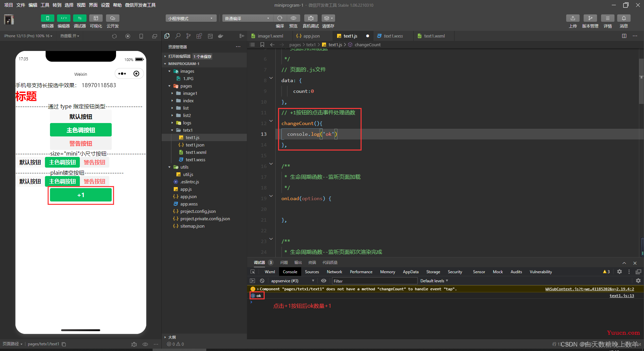Screen dimensions: 644x351
Task: Open the AppData debugger tab
Action: coord(411,272)
